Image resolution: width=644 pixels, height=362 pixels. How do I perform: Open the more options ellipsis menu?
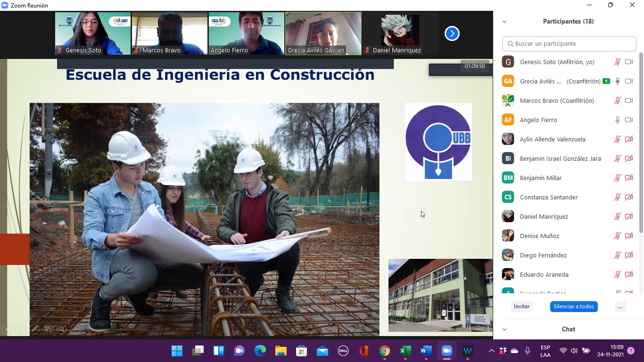coord(620,307)
